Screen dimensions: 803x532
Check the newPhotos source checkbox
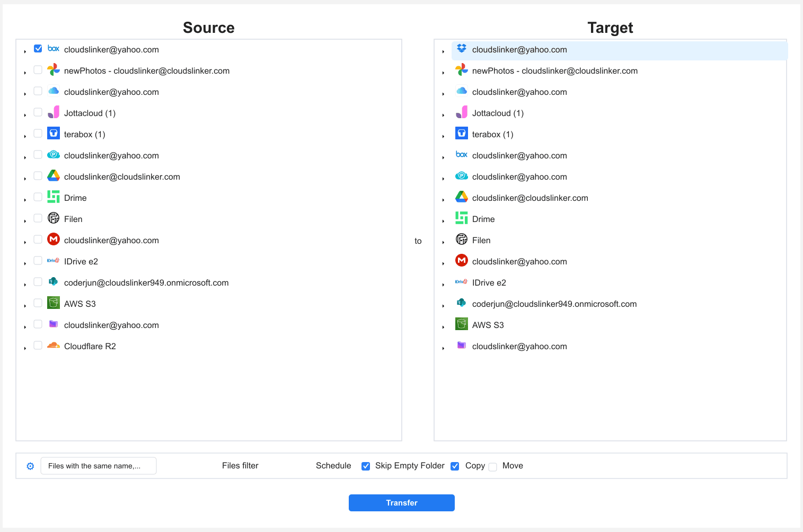coord(38,69)
